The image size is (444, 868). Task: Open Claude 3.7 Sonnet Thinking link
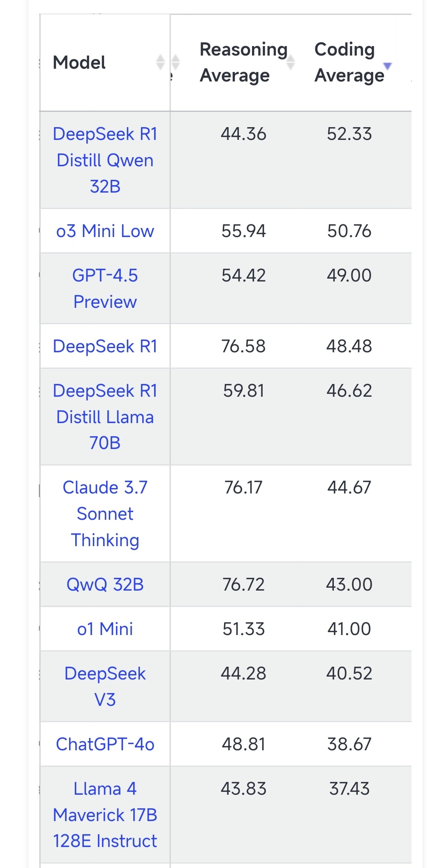[x=105, y=514]
